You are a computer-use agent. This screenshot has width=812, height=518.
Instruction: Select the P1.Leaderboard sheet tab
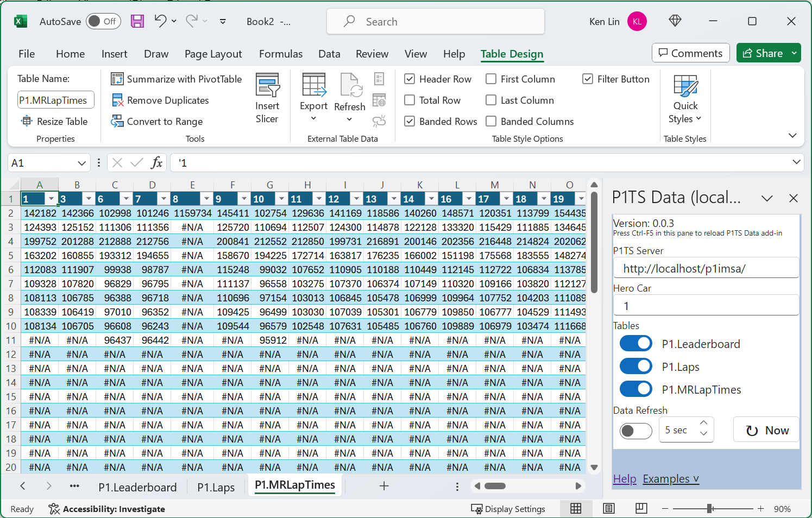(x=137, y=487)
